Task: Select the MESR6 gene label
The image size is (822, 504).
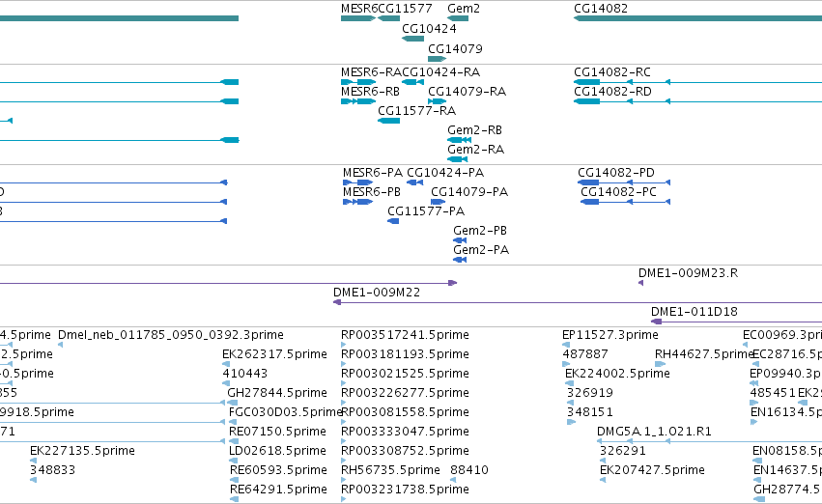Action: (x=359, y=9)
